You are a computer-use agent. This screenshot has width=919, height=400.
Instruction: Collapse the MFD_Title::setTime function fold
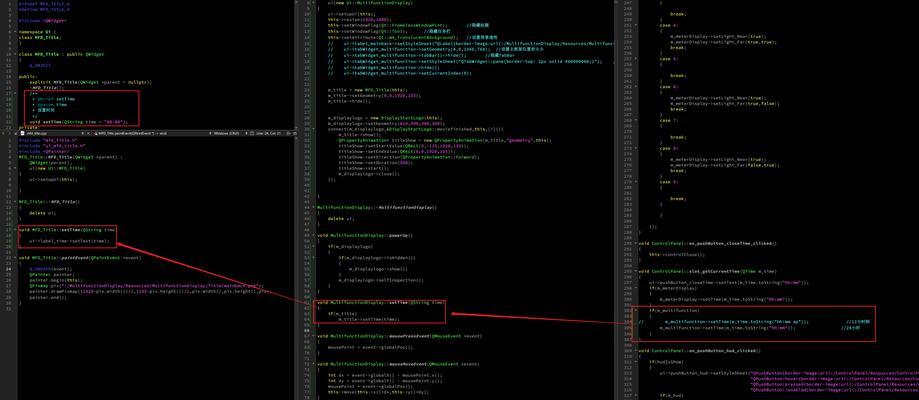tap(16, 229)
